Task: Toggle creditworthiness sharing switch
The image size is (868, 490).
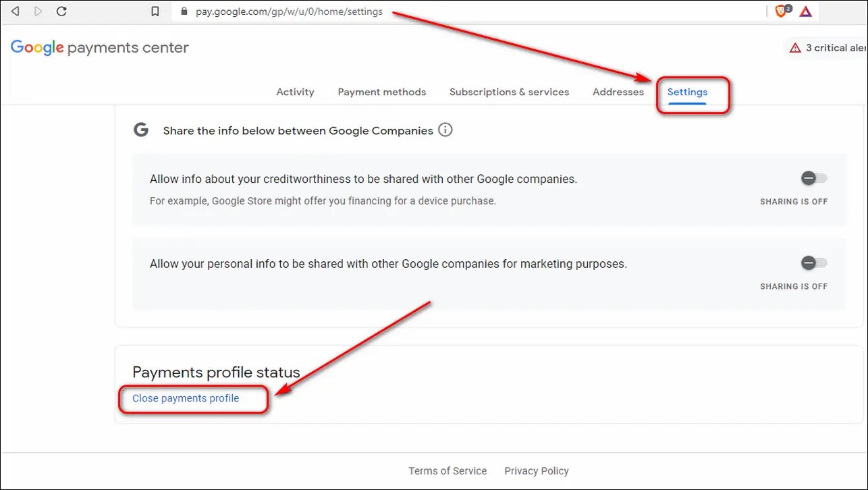Action: coord(813,179)
